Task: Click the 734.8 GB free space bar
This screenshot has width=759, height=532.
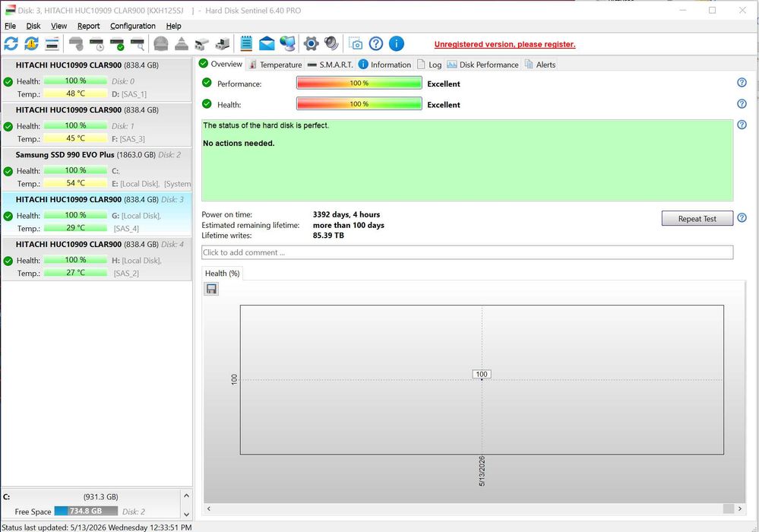Action: click(86, 511)
